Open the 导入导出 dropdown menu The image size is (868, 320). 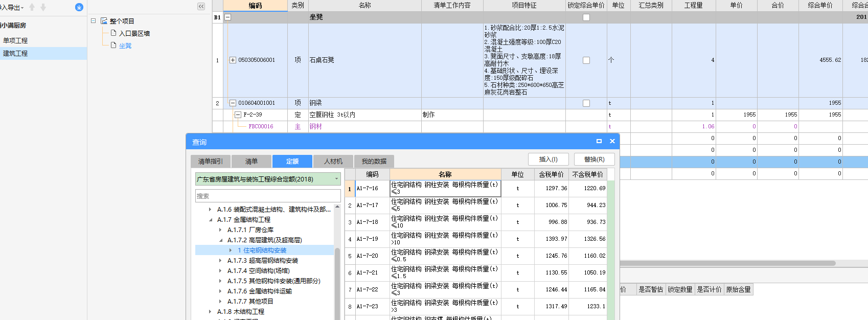(x=12, y=7)
